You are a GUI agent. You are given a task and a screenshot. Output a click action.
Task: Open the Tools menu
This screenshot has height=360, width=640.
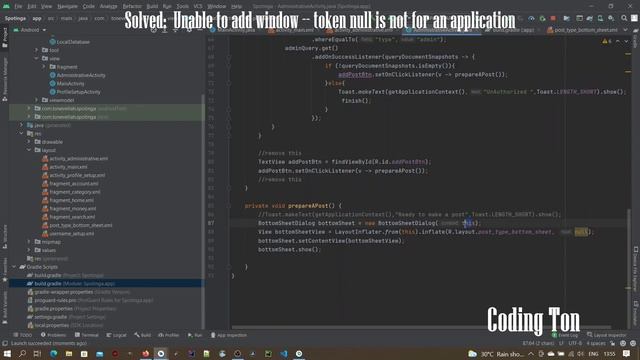pyautogui.click(x=182, y=6)
